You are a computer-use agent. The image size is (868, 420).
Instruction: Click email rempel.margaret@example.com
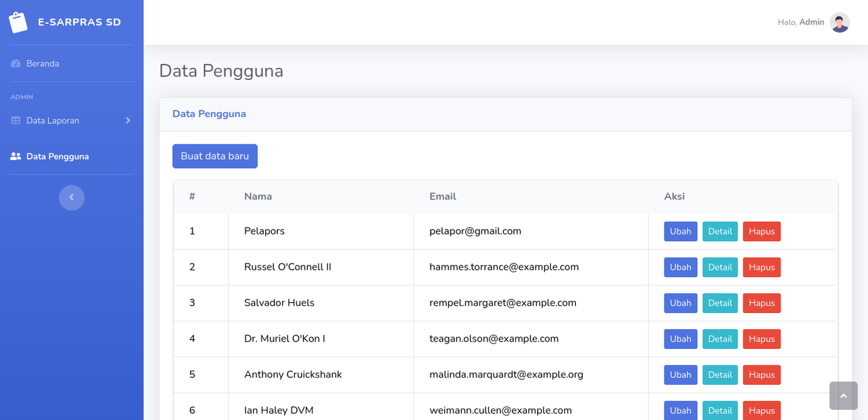click(502, 303)
